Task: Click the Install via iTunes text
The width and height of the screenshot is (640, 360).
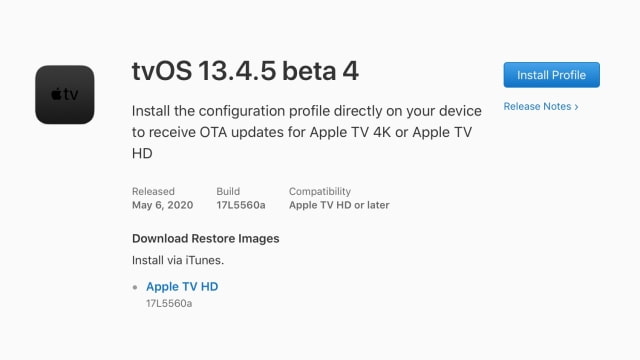Action: (x=178, y=260)
